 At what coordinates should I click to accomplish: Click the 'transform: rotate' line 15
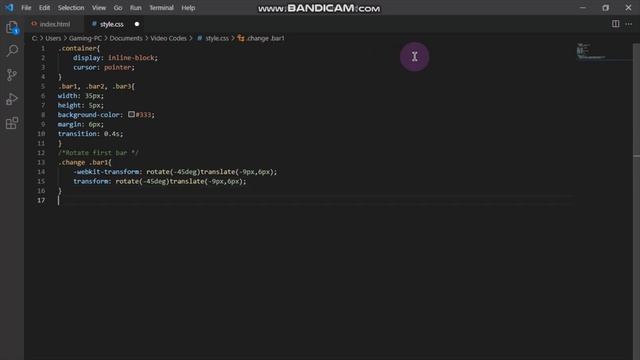160,182
